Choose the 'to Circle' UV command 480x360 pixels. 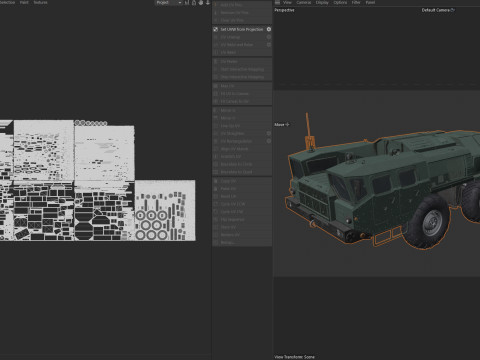tap(242, 164)
